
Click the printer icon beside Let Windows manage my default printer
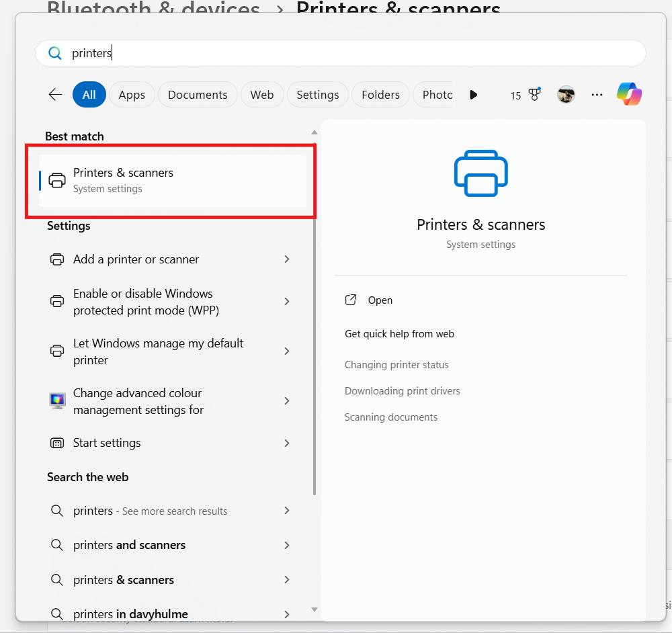tap(57, 351)
